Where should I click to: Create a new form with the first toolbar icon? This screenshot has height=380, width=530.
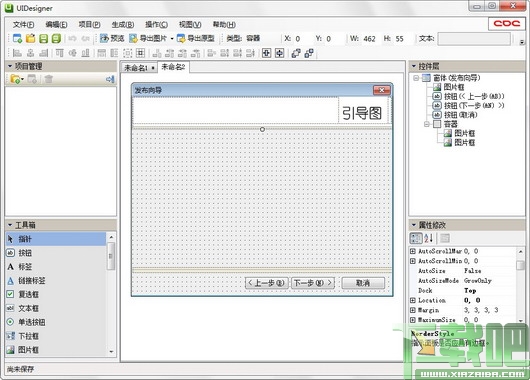point(17,39)
